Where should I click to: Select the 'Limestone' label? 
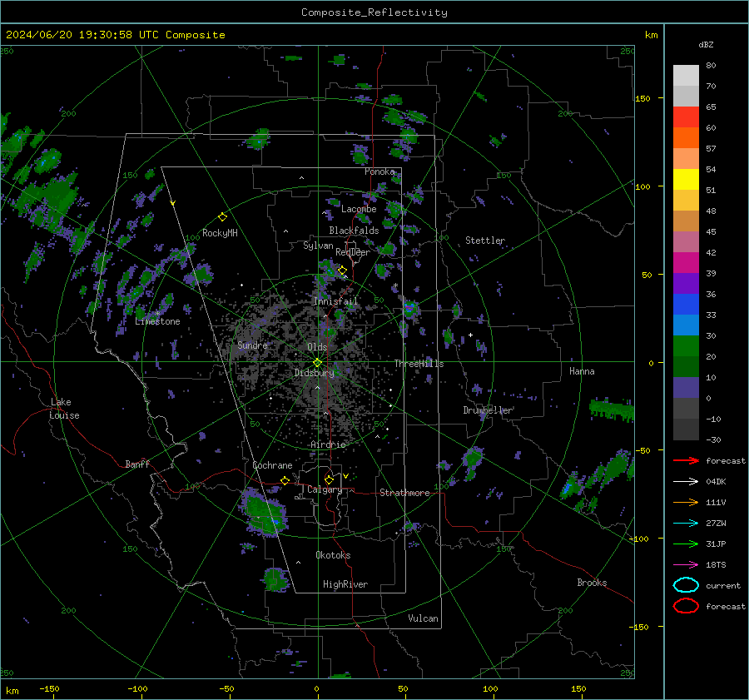click(157, 321)
